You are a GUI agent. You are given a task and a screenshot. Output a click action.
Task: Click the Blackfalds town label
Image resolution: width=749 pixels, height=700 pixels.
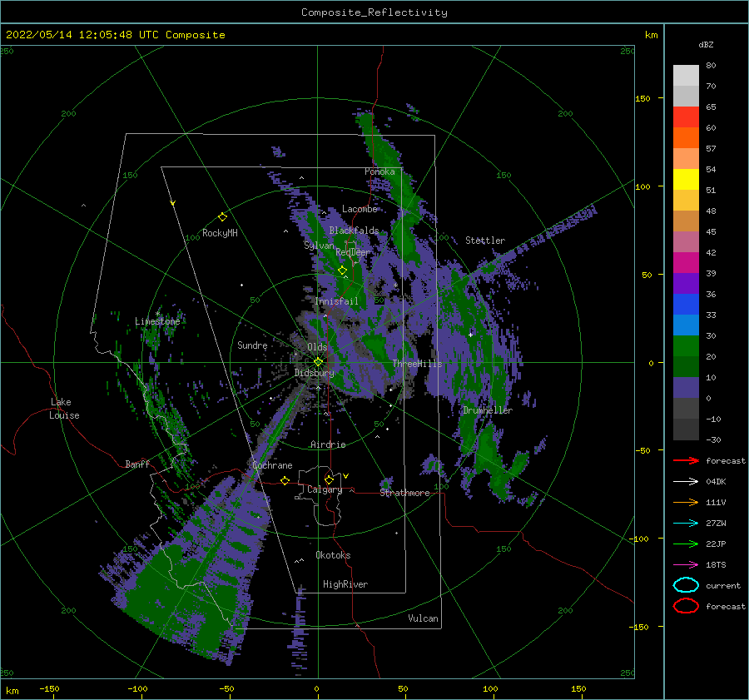tap(354, 231)
